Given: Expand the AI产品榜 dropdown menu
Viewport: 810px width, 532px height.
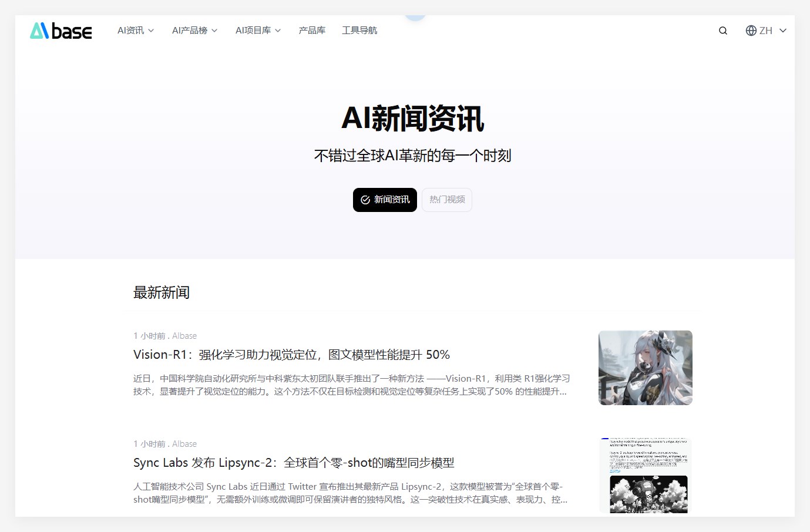Looking at the screenshot, I should [194, 31].
